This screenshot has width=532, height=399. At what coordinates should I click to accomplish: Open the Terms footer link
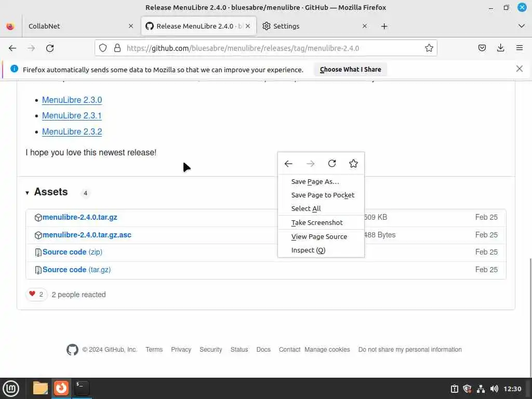point(154,350)
